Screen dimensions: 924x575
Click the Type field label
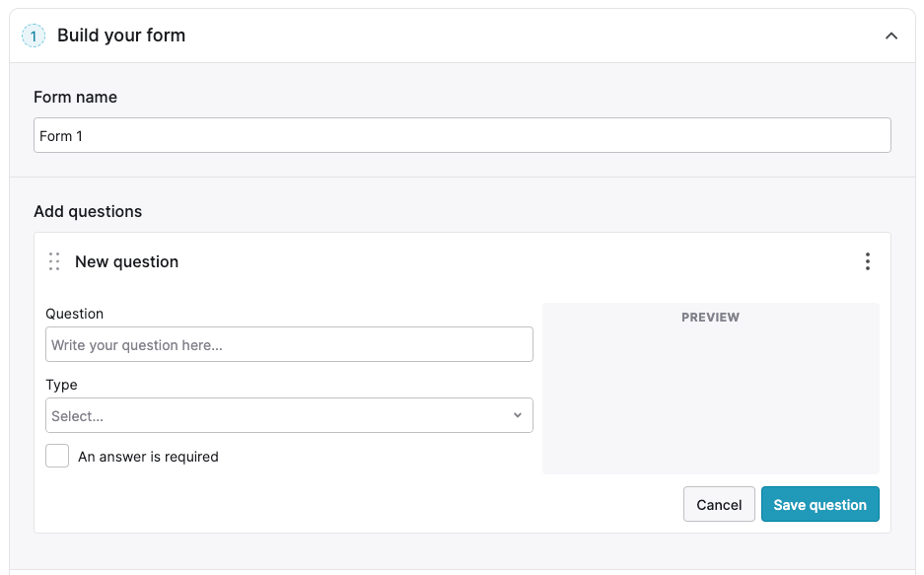tap(61, 385)
